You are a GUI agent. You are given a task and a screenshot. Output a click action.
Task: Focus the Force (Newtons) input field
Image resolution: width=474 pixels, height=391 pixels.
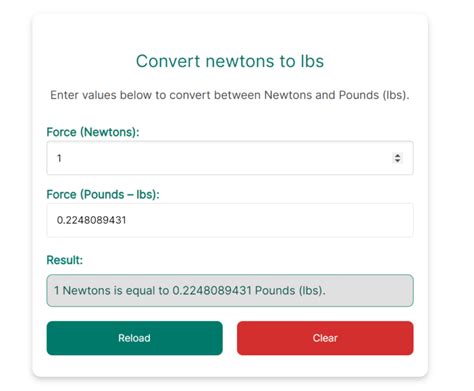(x=230, y=158)
